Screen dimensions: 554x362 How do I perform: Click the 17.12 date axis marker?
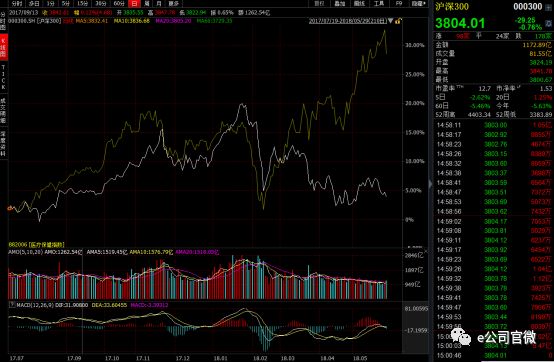182,358
